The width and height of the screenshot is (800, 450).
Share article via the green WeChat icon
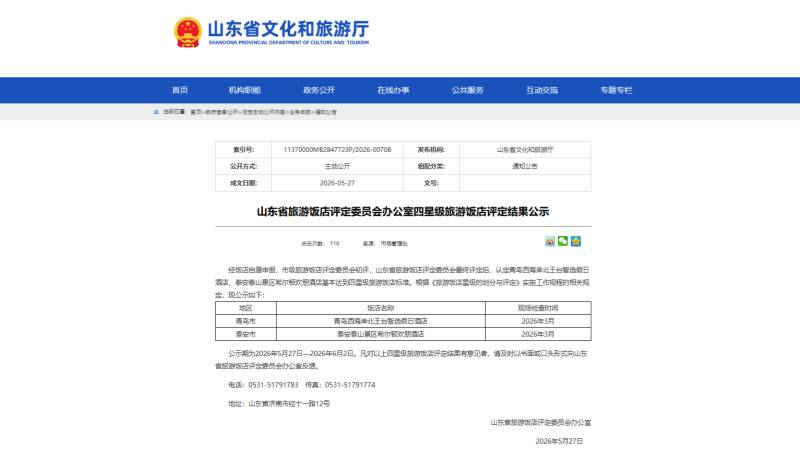tap(563, 241)
